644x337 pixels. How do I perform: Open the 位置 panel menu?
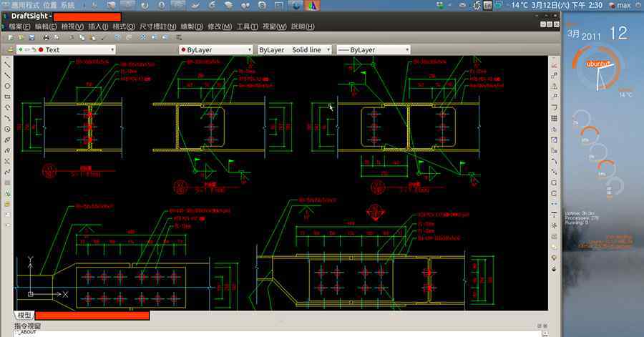pos(50,5)
